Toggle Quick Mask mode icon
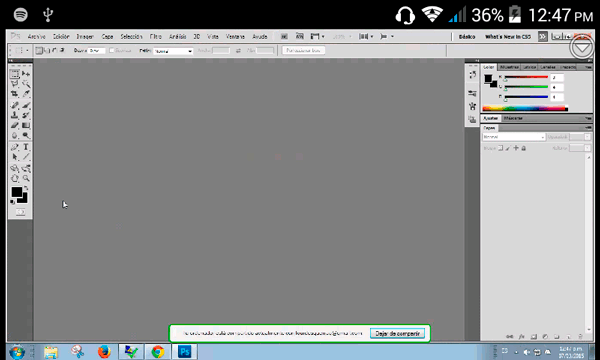The image size is (600, 360). tap(20, 212)
